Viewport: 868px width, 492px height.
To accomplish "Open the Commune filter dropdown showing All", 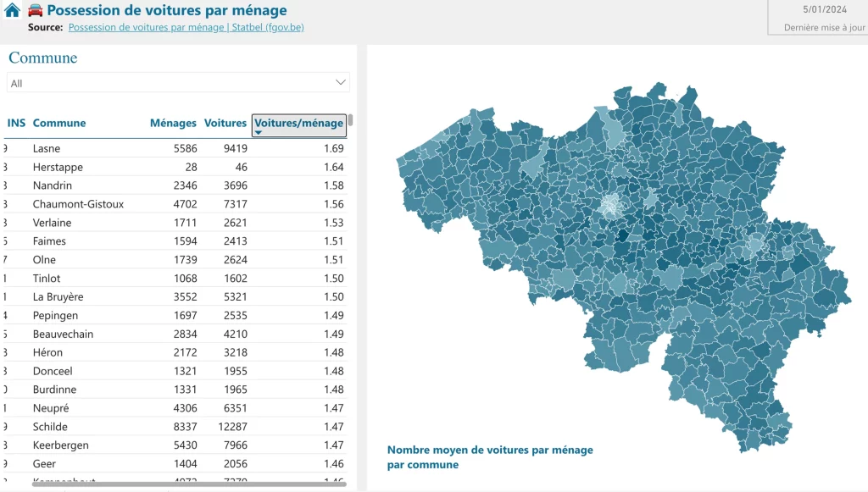I will [x=178, y=83].
